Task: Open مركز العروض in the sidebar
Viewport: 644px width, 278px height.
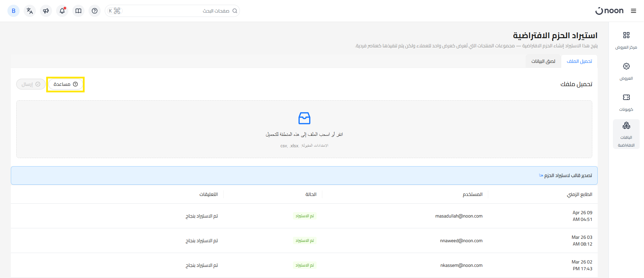Action: [626, 40]
